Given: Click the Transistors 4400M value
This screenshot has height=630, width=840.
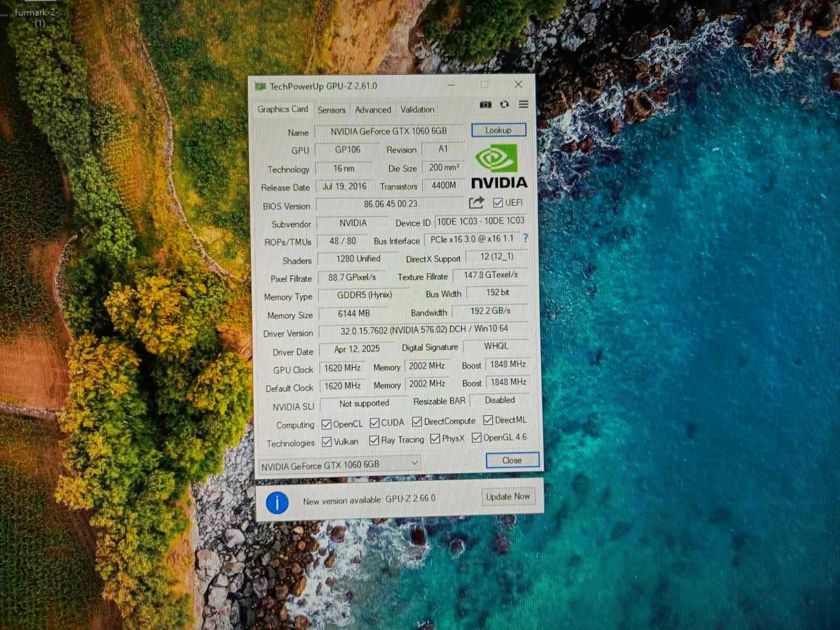Looking at the screenshot, I should (x=444, y=185).
